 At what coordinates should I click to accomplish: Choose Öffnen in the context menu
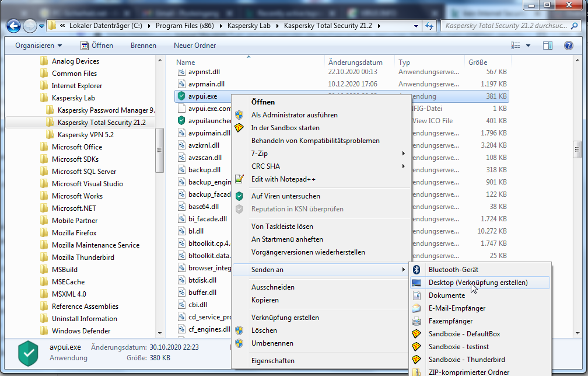[x=321, y=102]
